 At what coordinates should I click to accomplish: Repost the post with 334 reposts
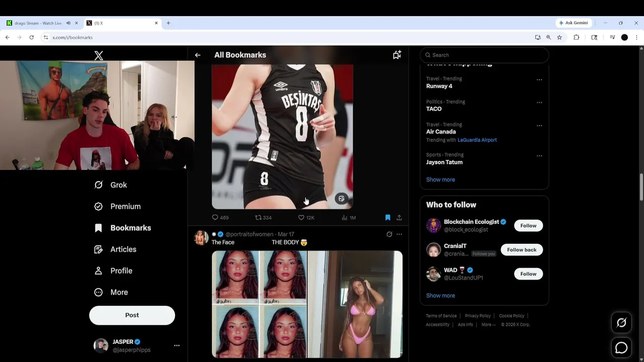[263, 218]
